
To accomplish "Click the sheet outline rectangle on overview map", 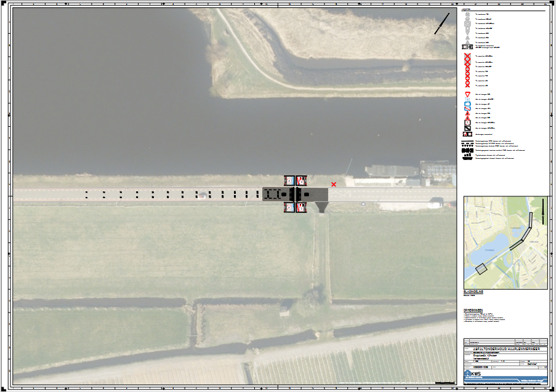I will pyautogui.click(x=481, y=269).
